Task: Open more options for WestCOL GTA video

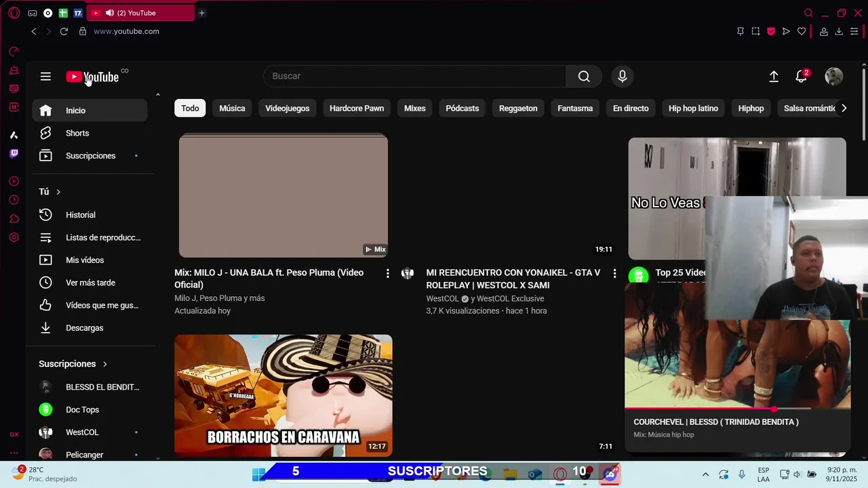Action: point(614,273)
